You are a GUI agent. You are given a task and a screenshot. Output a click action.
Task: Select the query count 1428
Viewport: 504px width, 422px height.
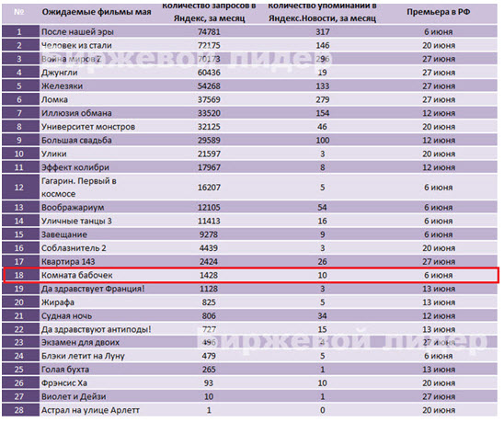coord(209,275)
